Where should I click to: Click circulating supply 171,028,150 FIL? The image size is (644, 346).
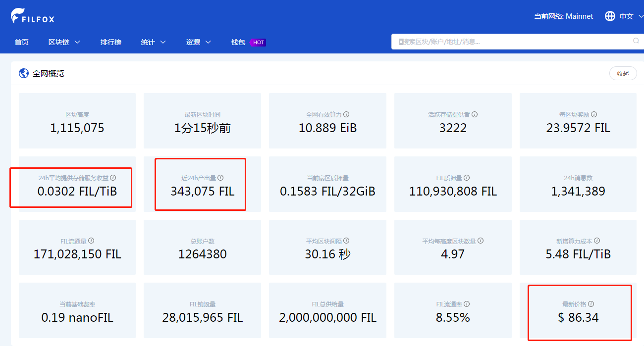pos(77,254)
